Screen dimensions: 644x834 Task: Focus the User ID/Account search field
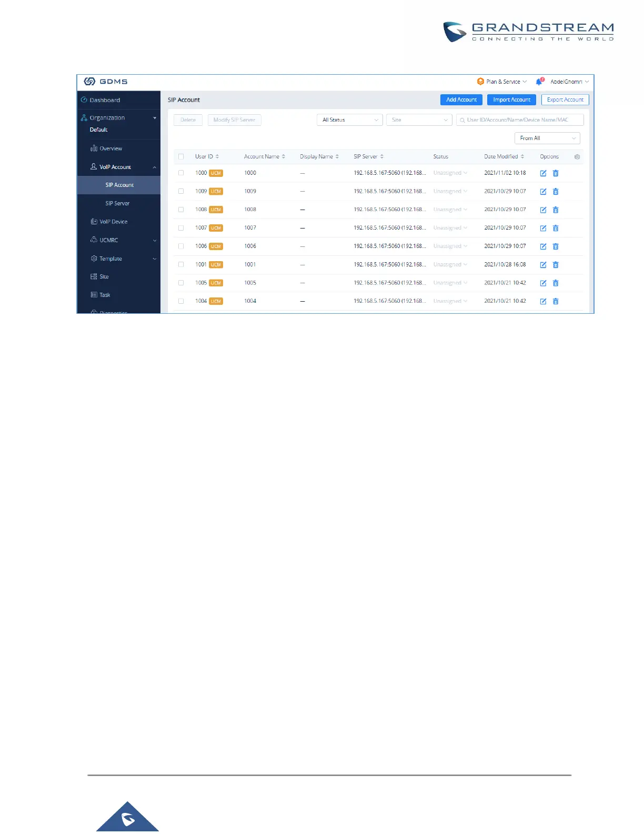(520, 120)
